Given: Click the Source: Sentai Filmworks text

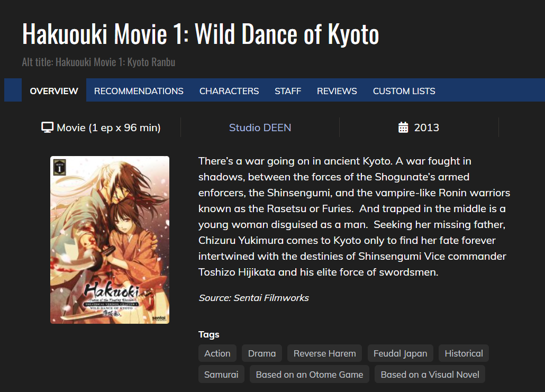Looking at the screenshot, I should 253,298.
